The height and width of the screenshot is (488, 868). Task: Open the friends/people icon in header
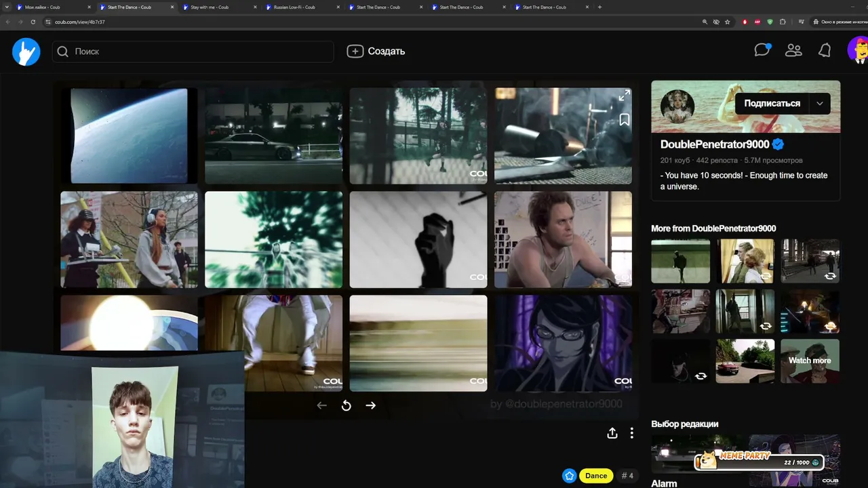793,51
